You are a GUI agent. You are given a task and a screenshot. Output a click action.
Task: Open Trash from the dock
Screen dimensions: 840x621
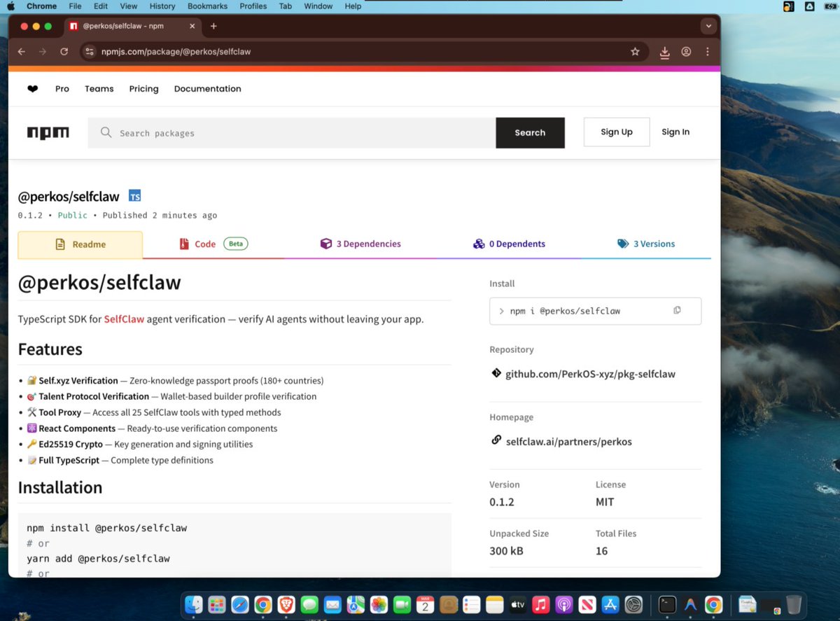793,604
